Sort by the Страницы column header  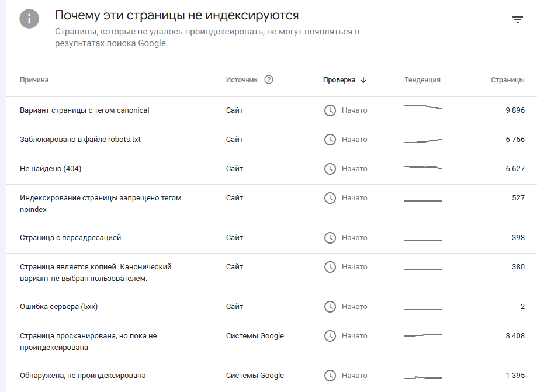coord(508,80)
